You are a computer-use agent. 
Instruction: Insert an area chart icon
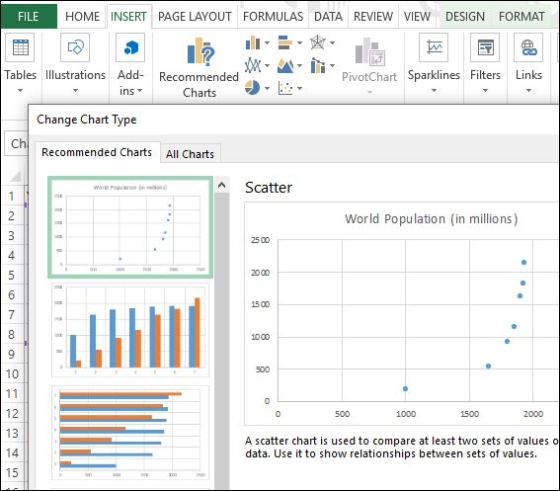point(285,65)
